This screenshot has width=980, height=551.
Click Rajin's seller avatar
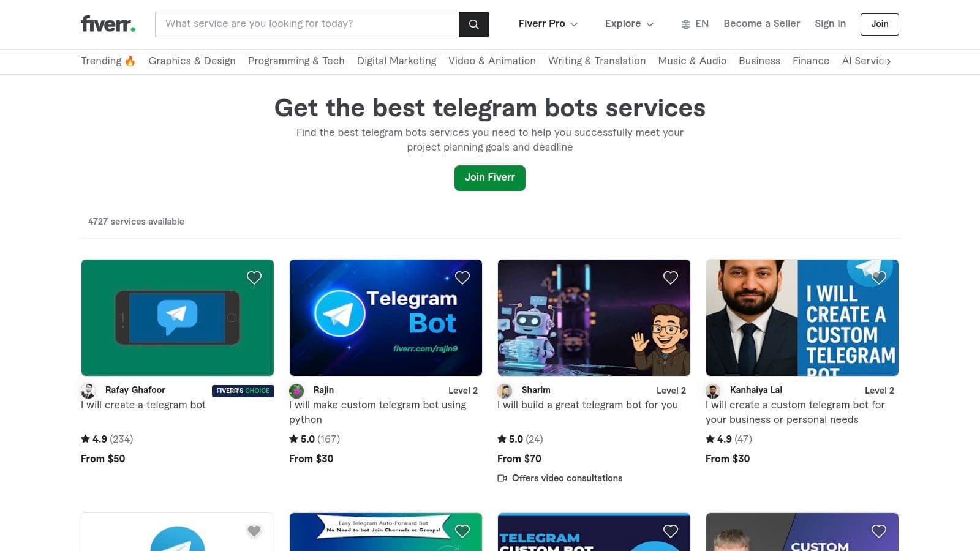pyautogui.click(x=296, y=391)
